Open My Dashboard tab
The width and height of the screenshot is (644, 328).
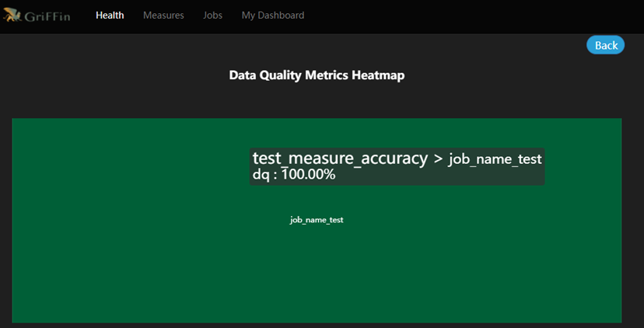point(273,16)
